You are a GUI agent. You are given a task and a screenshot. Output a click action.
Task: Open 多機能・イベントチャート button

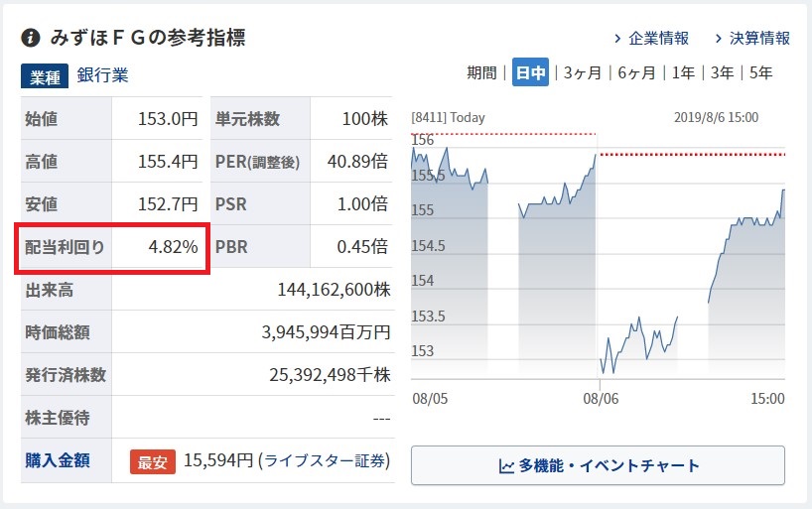pyautogui.click(x=598, y=465)
